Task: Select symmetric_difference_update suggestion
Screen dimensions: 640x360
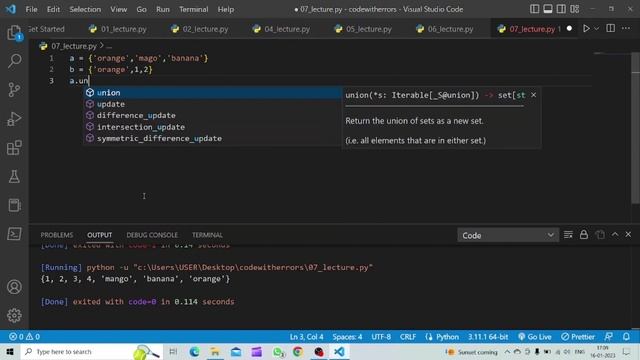Action: [212, 138]
